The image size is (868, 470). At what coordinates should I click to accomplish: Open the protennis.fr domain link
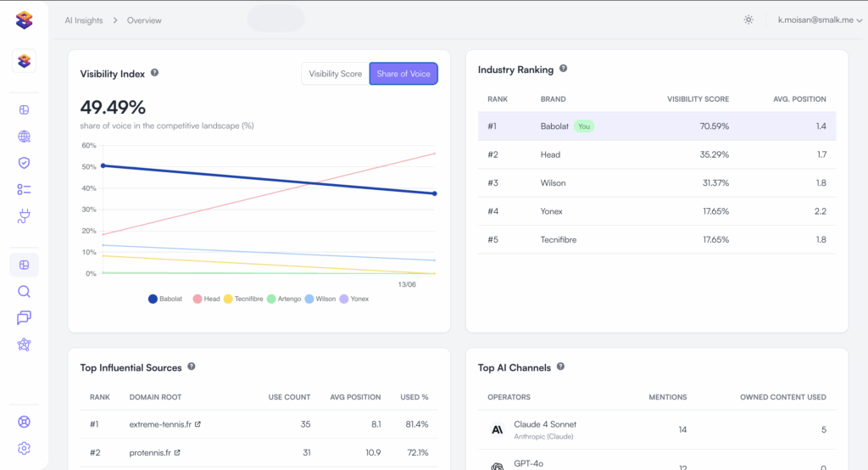point(150,452)
